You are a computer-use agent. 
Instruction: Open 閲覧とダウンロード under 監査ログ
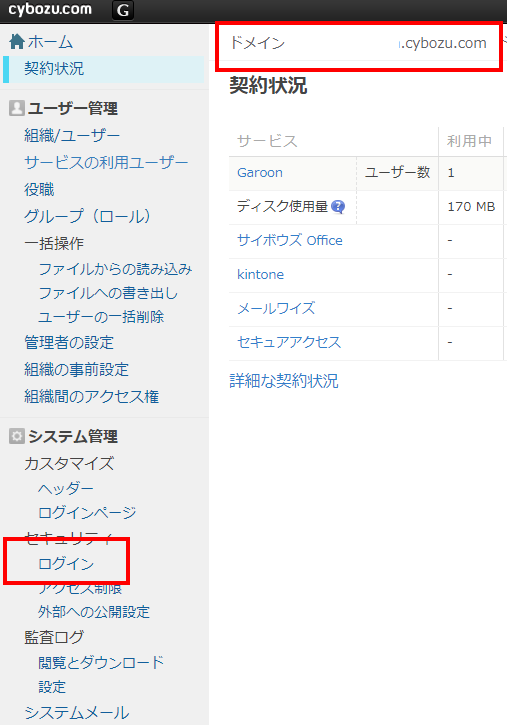point(101,662)
